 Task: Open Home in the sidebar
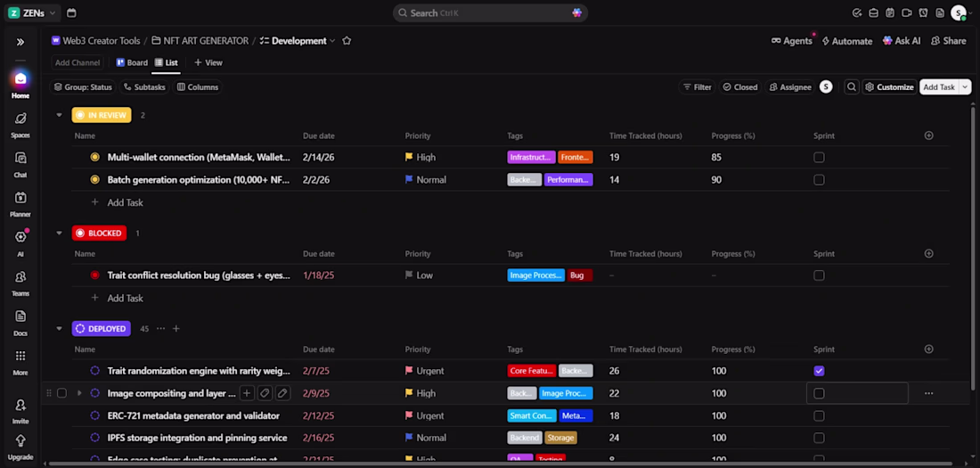click(20, 85)
